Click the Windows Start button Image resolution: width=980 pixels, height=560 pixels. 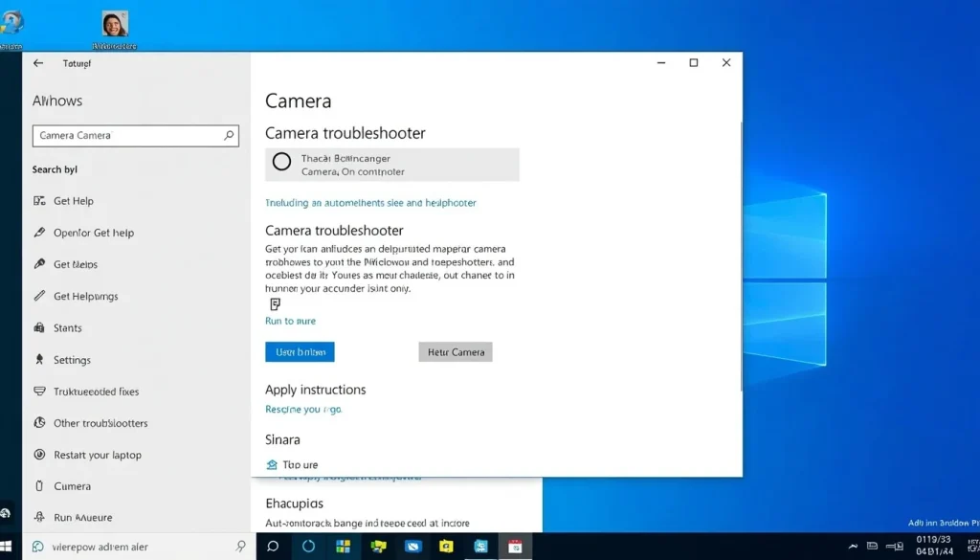[6, 547]
